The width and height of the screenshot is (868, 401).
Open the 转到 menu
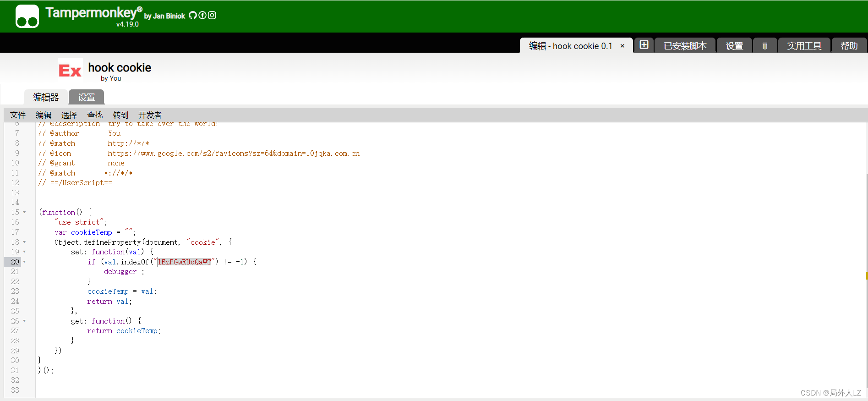pos(120,115)
